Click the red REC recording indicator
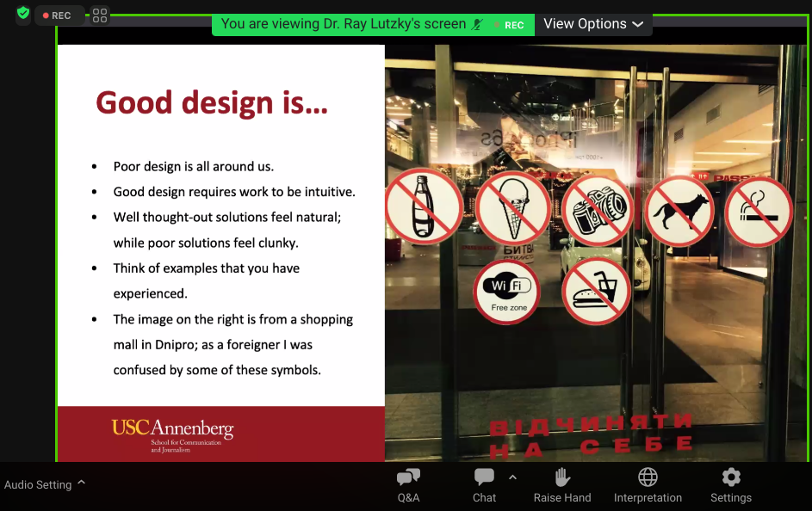The image size is (812, 511). coord(59,15)
